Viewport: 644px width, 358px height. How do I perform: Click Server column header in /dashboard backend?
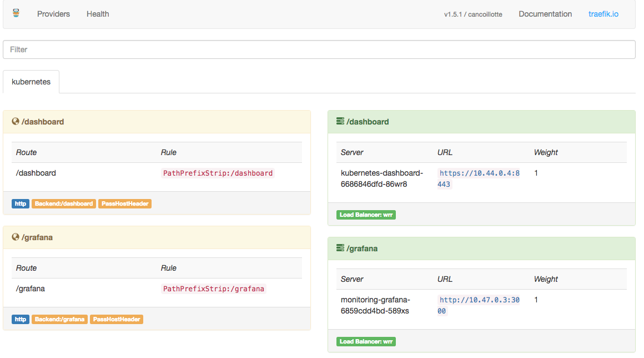pos(352,152)
